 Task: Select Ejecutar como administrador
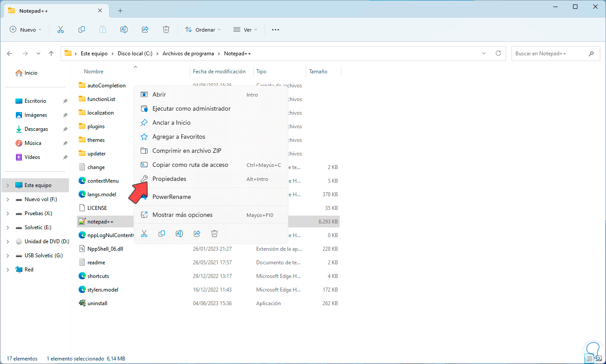(210, 108)
